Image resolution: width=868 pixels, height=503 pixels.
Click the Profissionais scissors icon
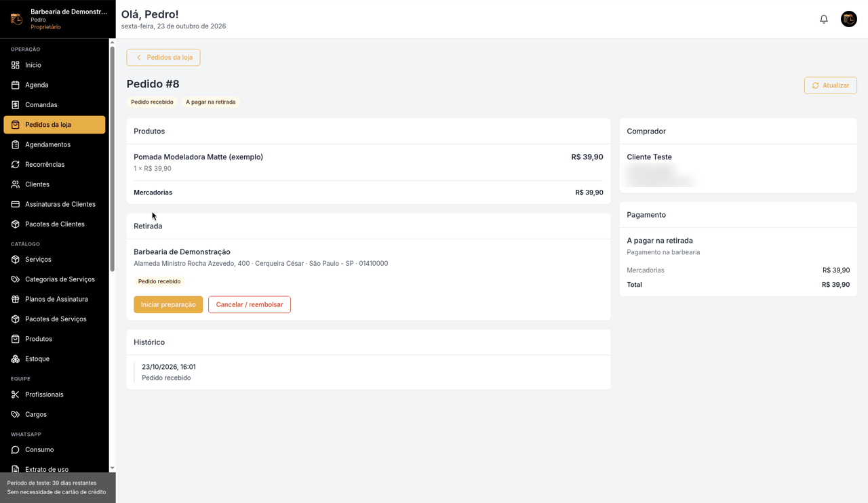click(x=16, y=395)
